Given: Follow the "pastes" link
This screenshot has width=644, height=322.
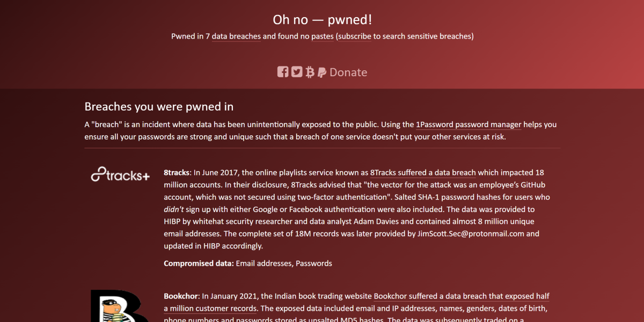Looking at the screenshot, I should (x=323, y=36).
